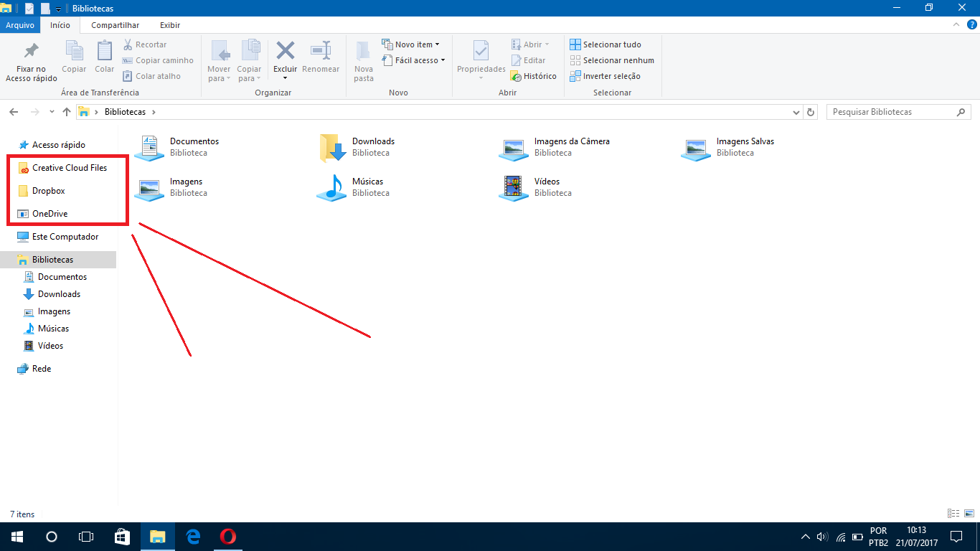Select Este Computador in sidebar
This screenshot has height=551, width=980.
[x=58, y=237]
